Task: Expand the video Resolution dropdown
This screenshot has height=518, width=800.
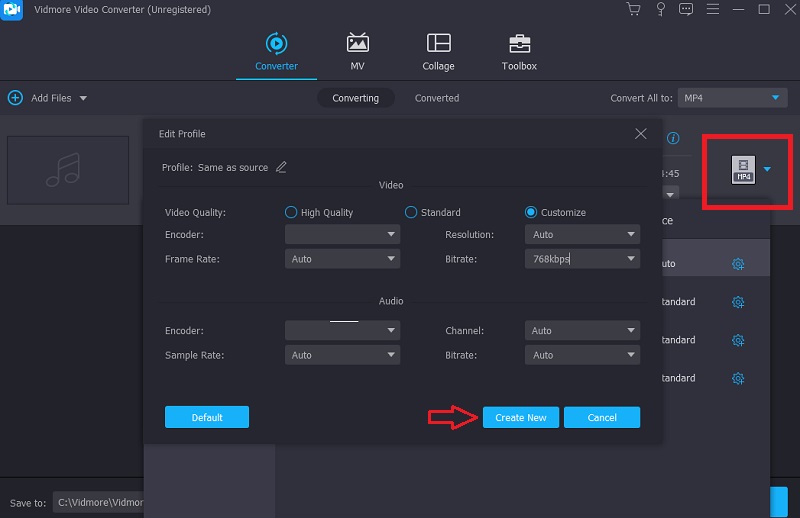Action: pos(582,234)
